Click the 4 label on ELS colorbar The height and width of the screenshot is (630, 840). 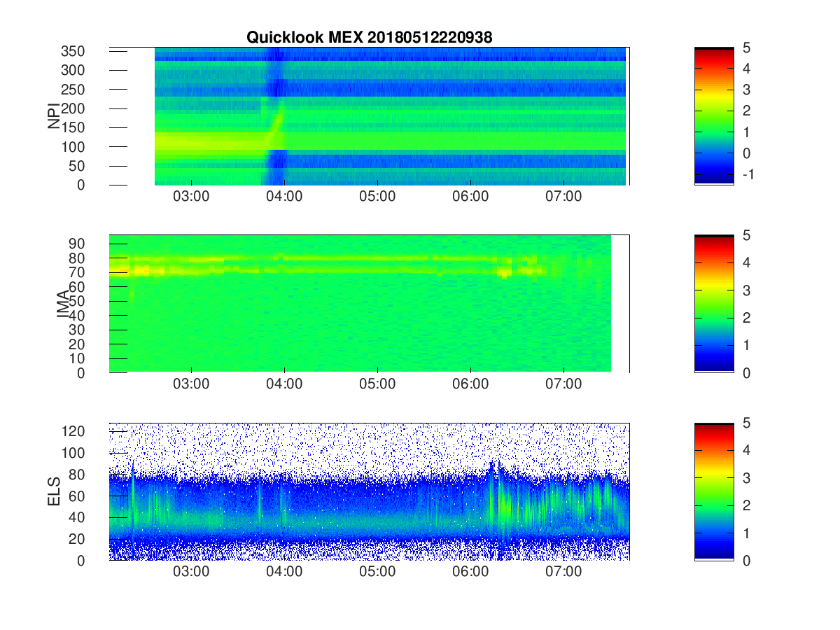(x=745, y=450)
